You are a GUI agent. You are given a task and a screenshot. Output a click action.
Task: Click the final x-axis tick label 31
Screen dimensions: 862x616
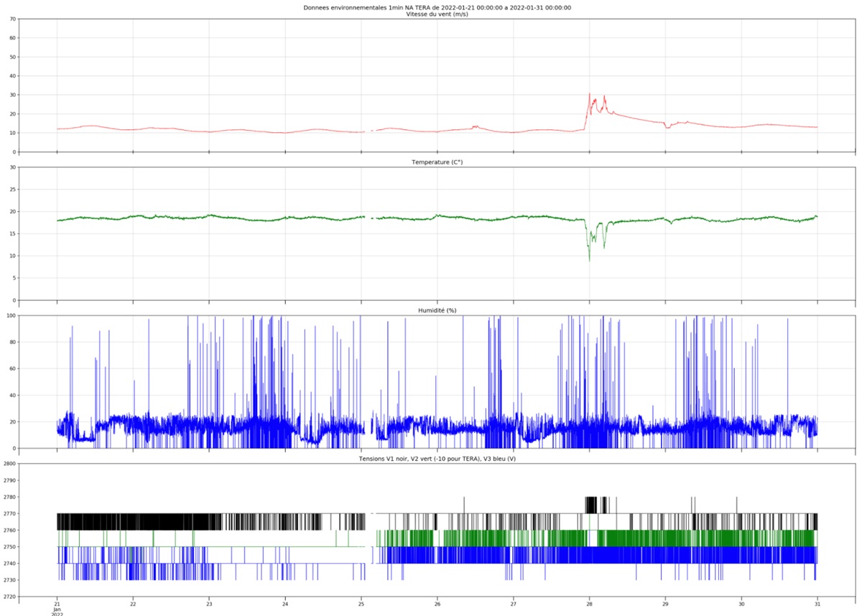coord(817,604)
